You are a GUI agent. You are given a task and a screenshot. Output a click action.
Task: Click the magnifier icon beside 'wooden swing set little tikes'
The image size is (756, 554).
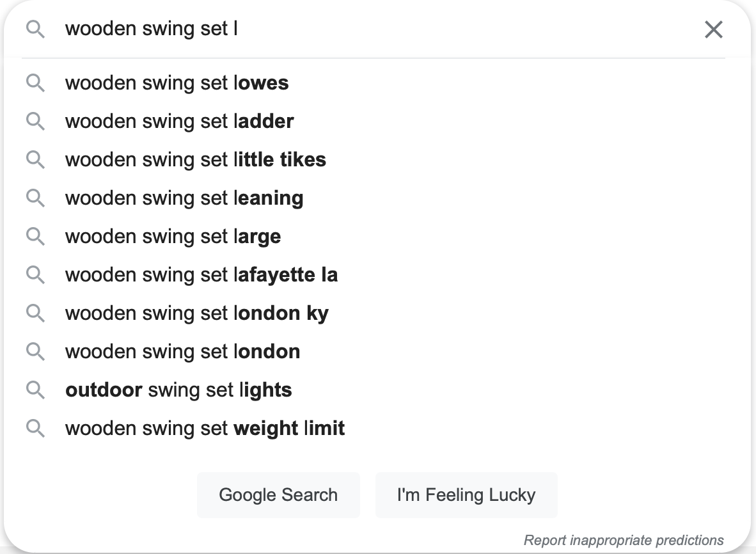tap(36, 159)
